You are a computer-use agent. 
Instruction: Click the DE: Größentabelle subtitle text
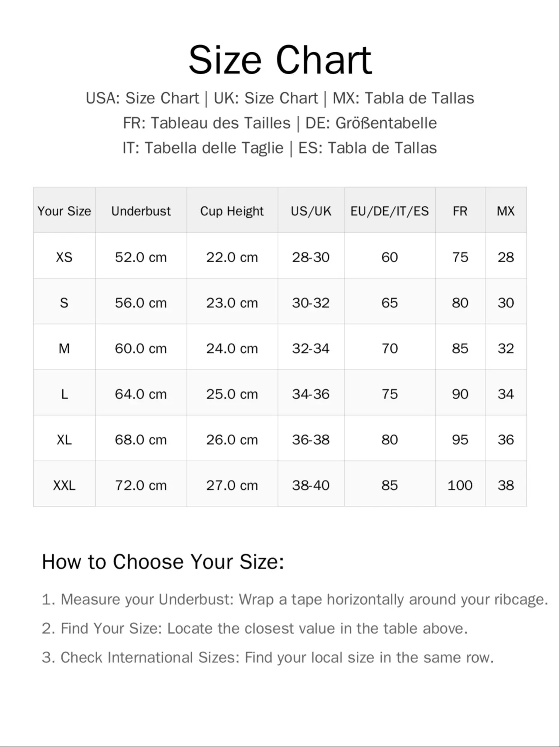371,123
